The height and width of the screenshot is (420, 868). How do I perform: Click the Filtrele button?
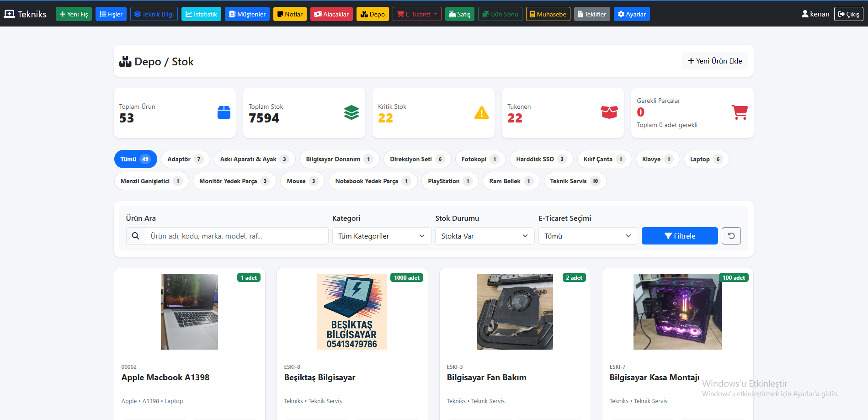point(680,236)
